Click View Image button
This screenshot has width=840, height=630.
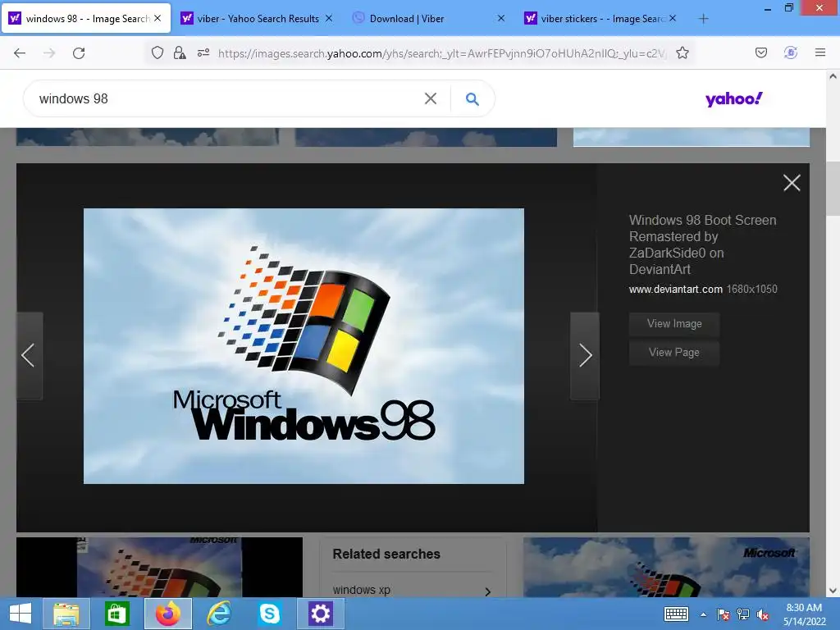(674, 323)
